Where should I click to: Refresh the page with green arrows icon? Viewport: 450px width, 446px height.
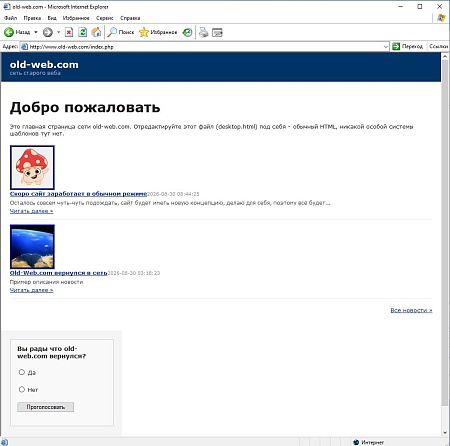pyautogui.click(x=82, y=32)
